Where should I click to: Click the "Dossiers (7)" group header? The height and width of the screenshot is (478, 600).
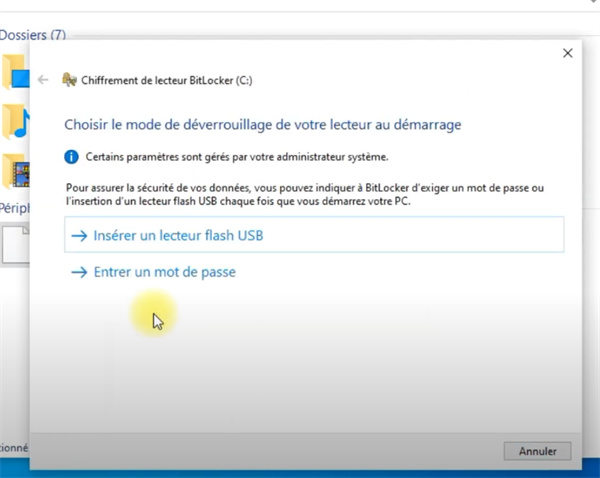[33, 35]
